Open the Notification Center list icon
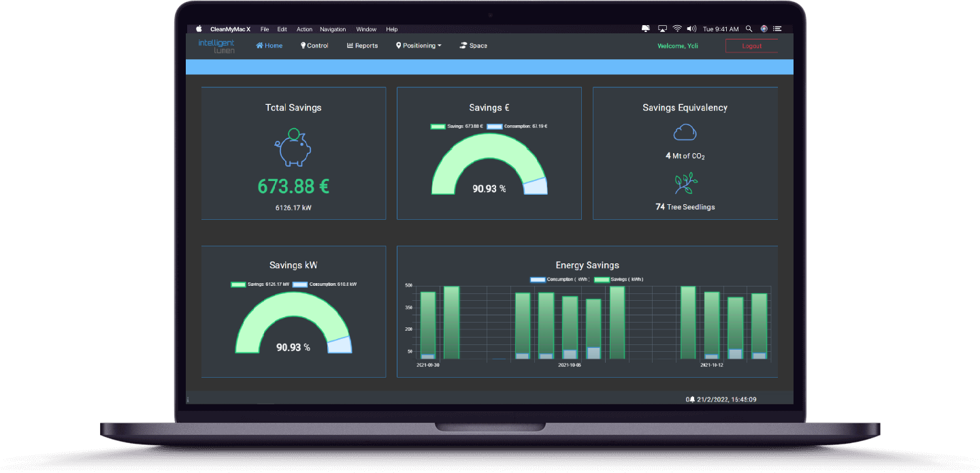 [778, 29]
